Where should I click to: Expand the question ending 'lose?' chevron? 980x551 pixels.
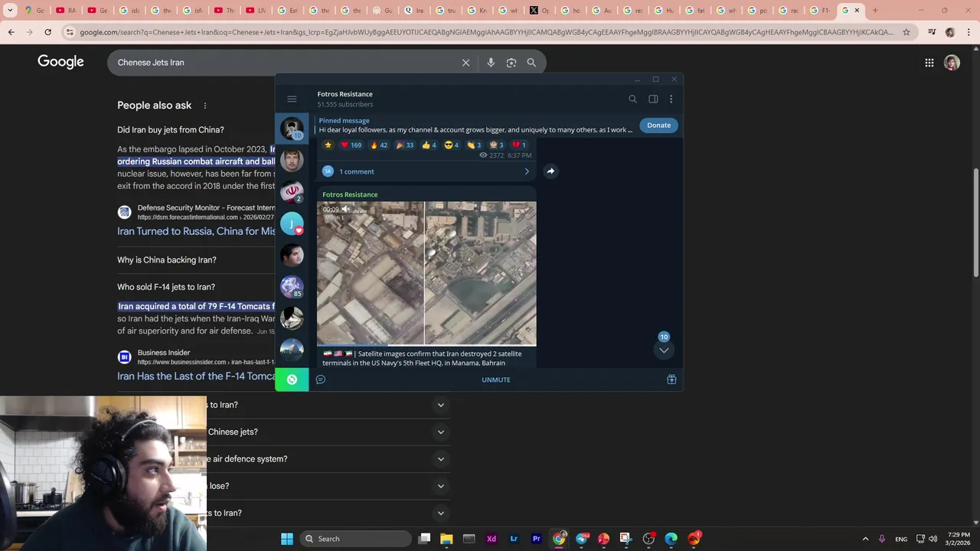[x=441, y=486]
